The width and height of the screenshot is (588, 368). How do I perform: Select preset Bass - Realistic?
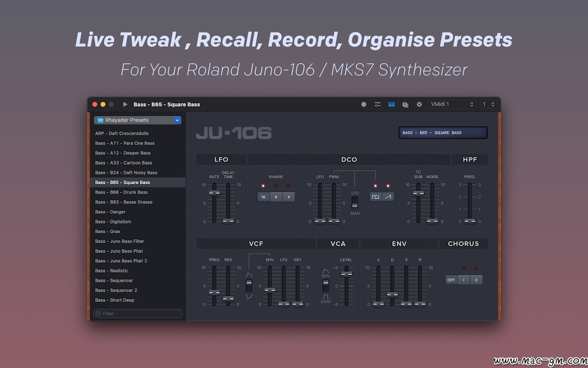pyautogui.click(x=138, y=270)
